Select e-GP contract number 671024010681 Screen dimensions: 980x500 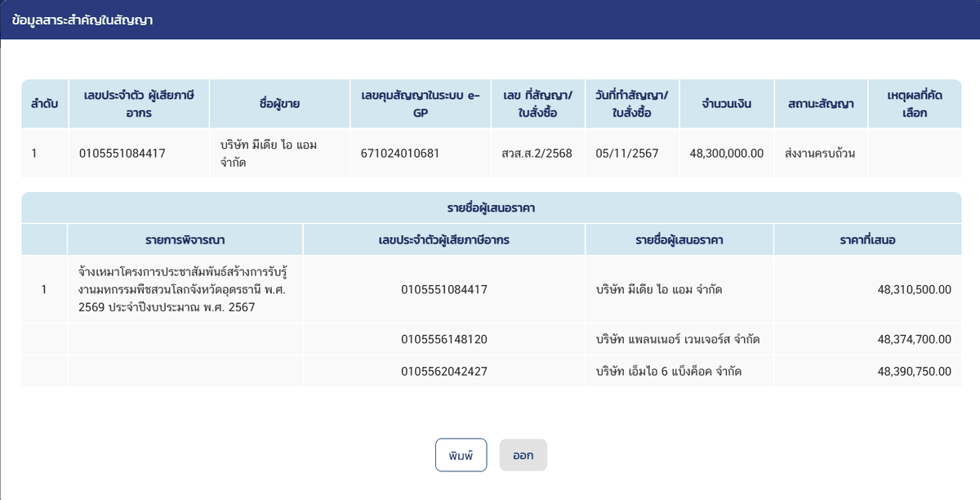pyautogui.click(x=399, y=153)
